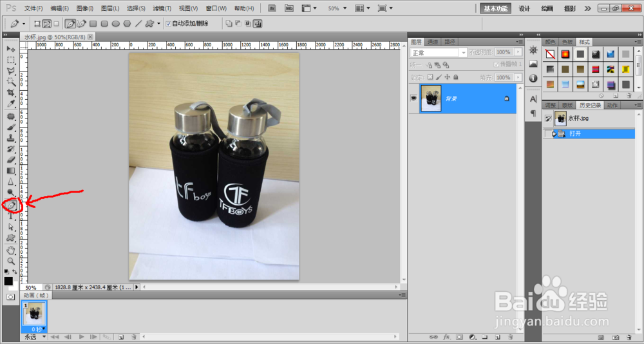The image size is (644, 344).
Task: Expand the status bar info arrow
Action: [x=137, y=287]
